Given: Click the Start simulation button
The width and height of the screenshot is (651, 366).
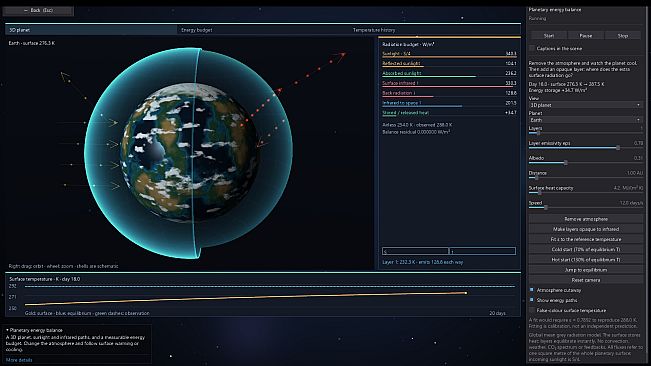Looking at the screenshot, I should (548, 36).
